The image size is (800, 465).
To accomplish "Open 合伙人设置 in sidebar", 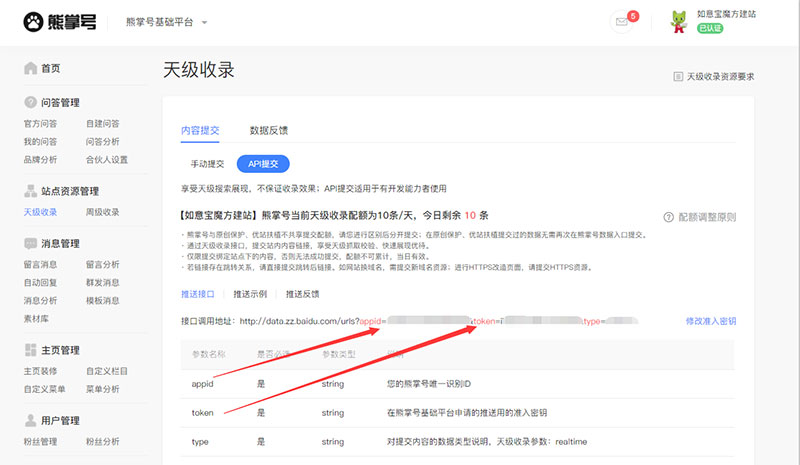I will [x=107, y=160].
